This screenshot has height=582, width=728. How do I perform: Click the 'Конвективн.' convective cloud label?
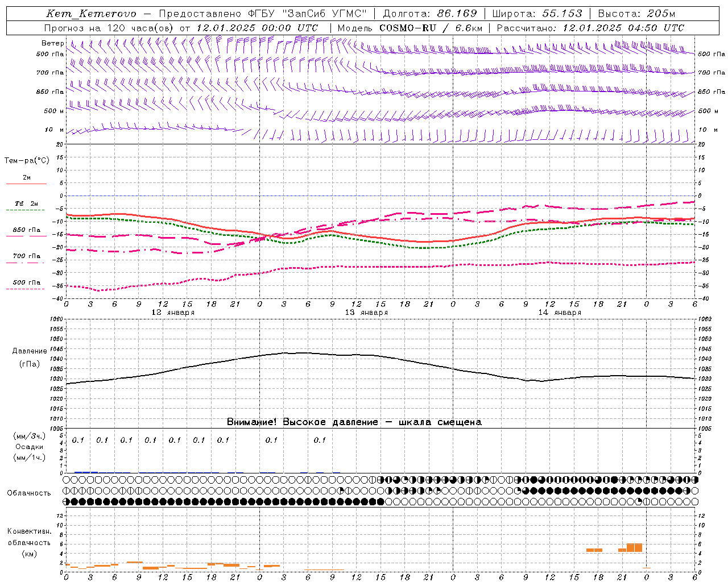coord(29,531)
